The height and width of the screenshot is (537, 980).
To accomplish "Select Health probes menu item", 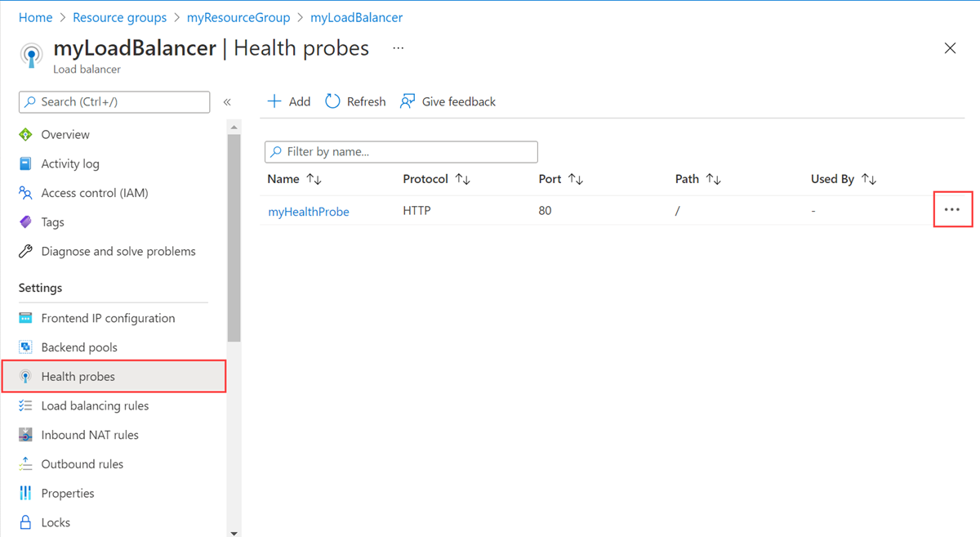I will [114, 377].
